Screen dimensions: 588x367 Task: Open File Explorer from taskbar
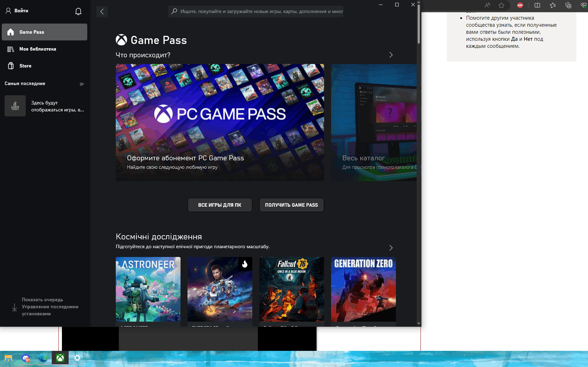[x=8, y=358]
